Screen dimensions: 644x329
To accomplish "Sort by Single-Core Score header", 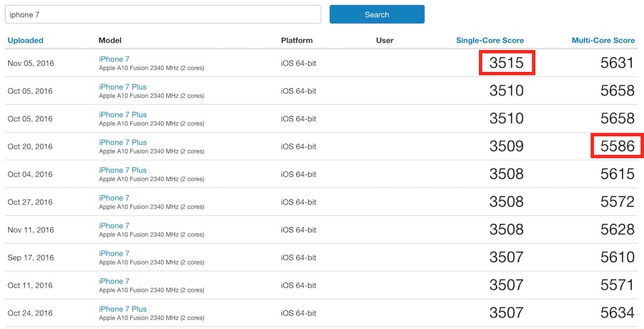I will tap(489, 41).
